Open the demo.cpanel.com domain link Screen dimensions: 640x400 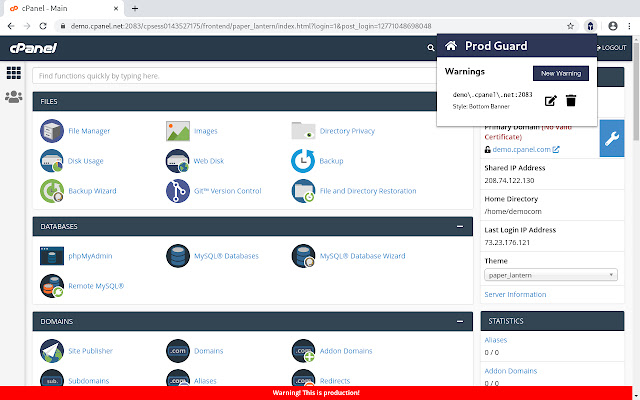[x=521, y=149]
